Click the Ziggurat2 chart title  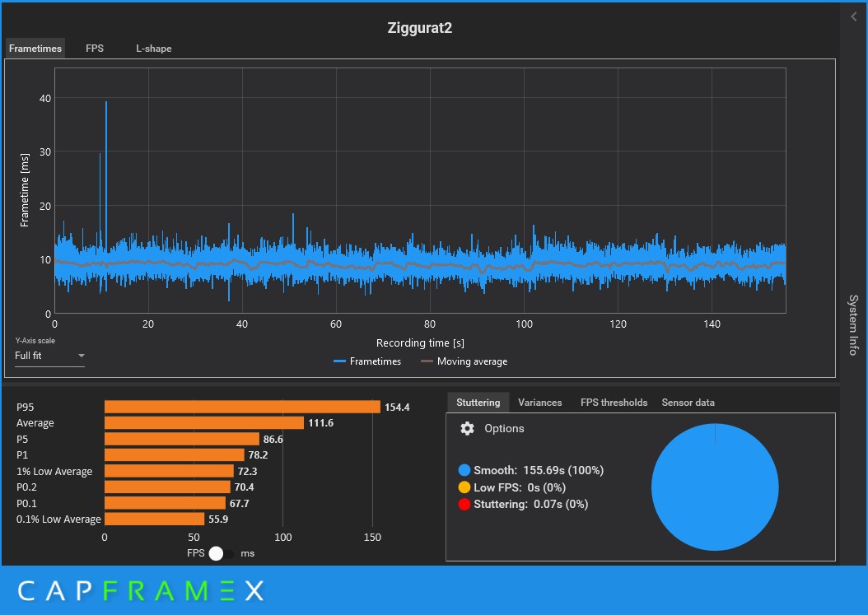tap(420, 28)
